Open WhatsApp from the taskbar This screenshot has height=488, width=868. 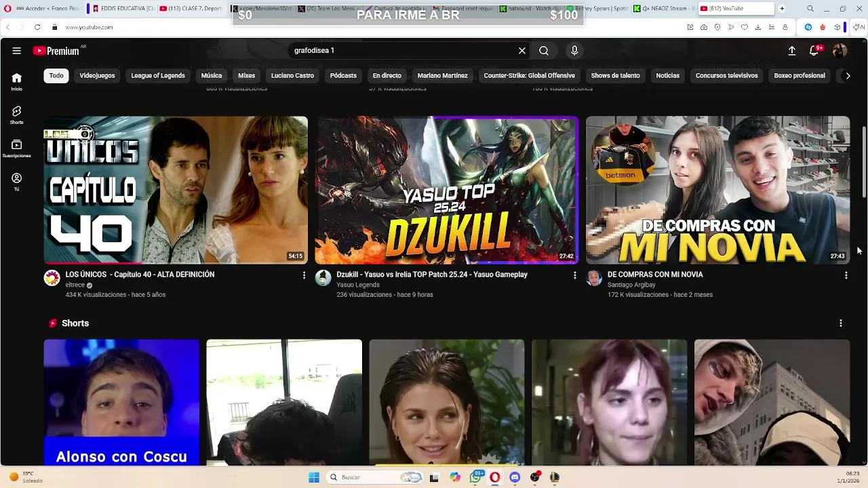coord(475,477)
